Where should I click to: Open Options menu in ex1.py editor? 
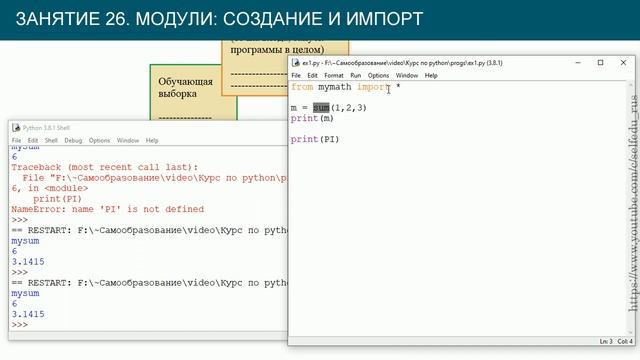point(378,76)
